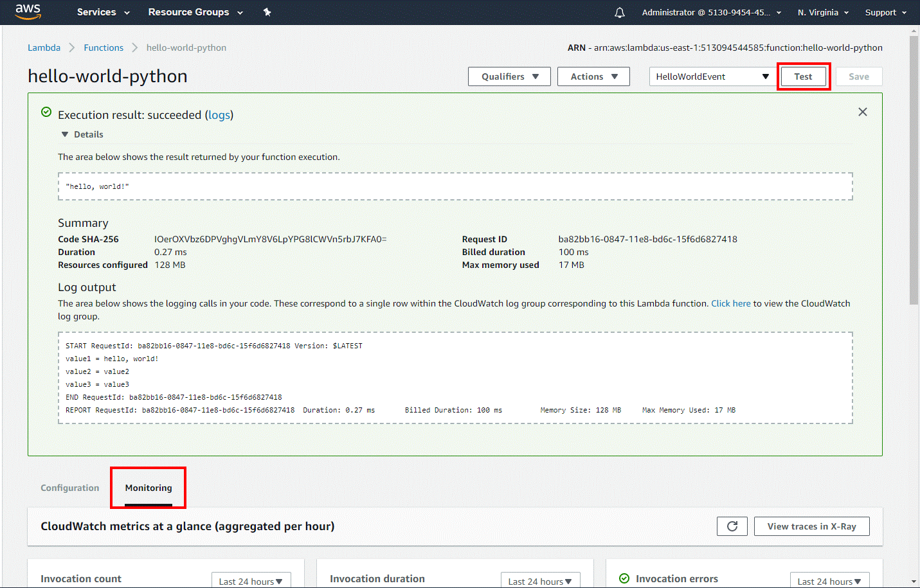Click the Resources configured 128 MB value

[170, 265]
